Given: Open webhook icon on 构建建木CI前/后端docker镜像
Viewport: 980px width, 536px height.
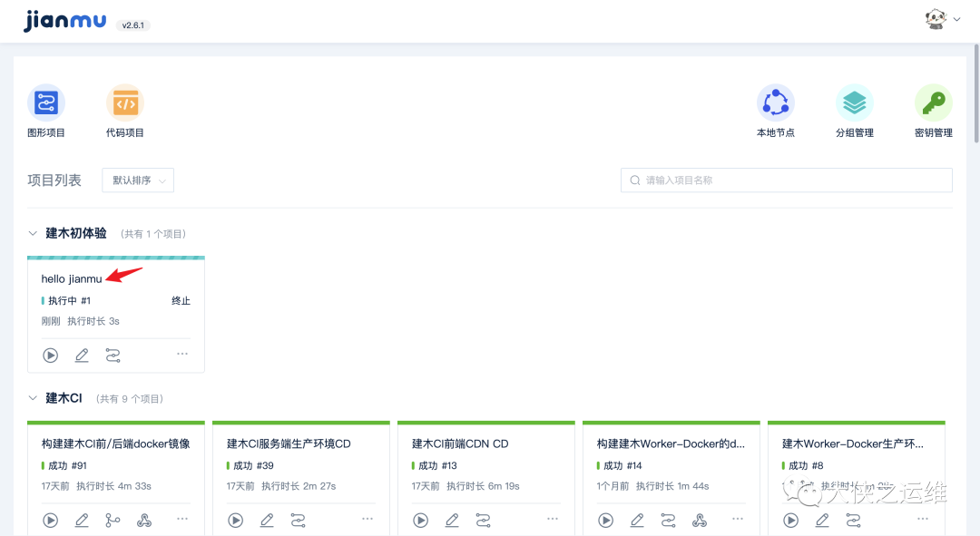Looking at the screenshot, I should pyautogui.click(x=144, y=521).
